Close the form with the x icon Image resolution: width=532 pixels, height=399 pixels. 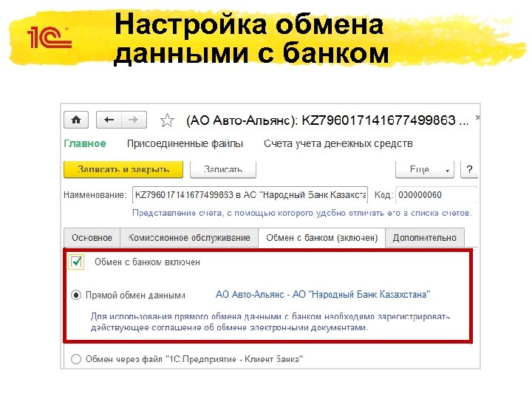click(477, 117)
